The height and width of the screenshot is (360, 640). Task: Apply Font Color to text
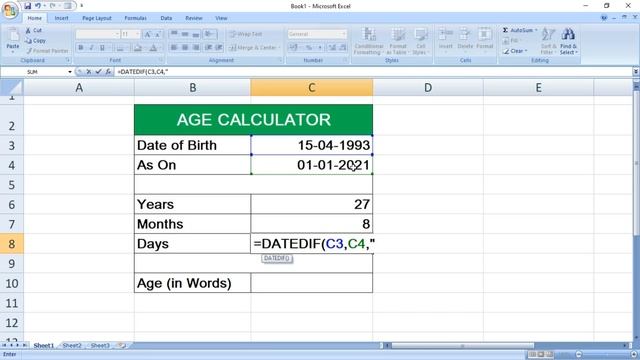click(x=153, y=48)
